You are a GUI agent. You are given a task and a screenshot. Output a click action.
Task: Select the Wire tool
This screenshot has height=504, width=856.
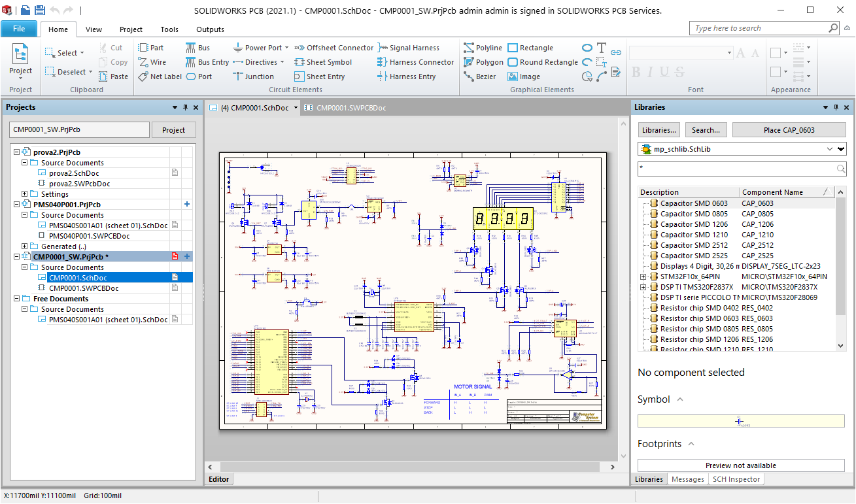coord(152,62)
